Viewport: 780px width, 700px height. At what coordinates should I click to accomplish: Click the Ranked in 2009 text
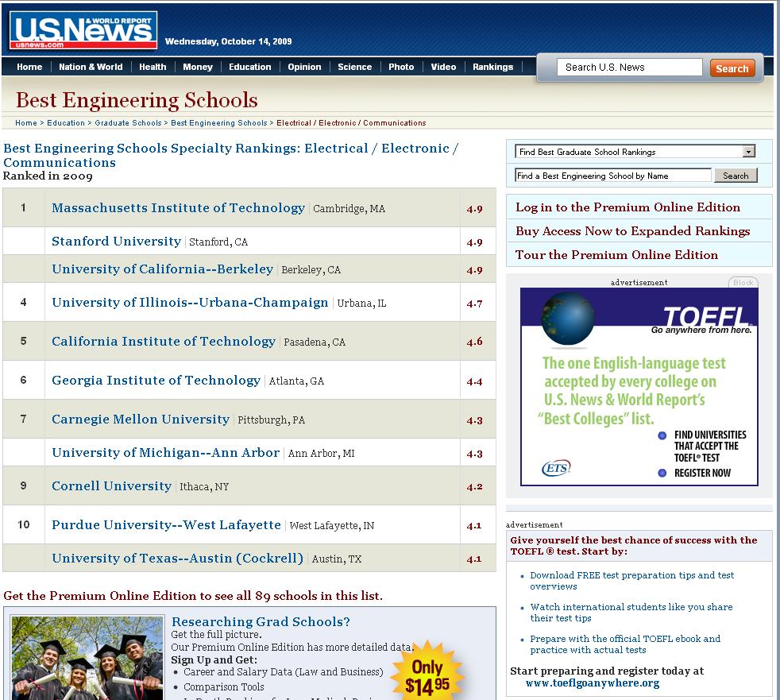pos(48,176)
